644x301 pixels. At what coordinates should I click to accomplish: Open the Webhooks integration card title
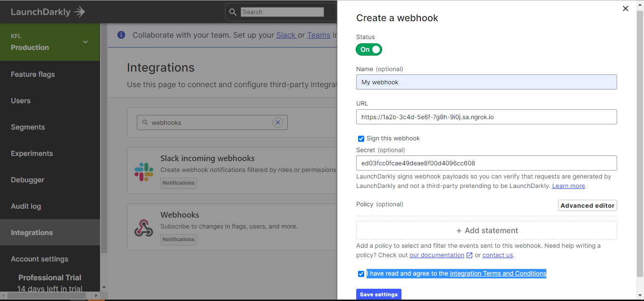click(180, 215)
